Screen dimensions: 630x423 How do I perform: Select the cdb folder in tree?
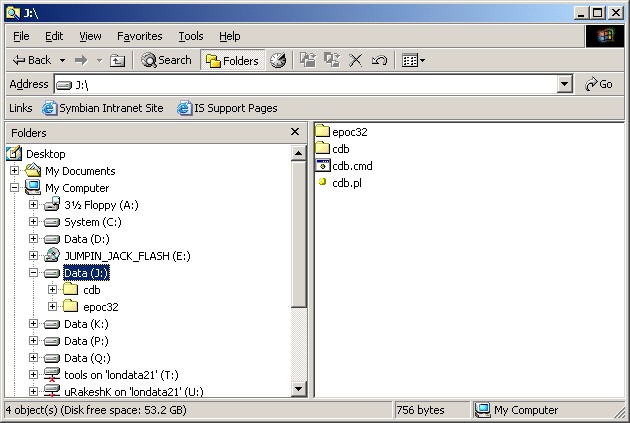92,290
